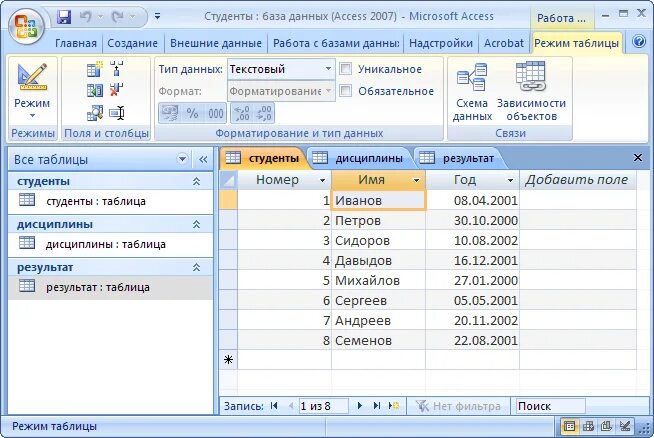The width and height of the screenshot is (654, 438).
Task: Open the Все таблицы pane dropdown arrow
Action: click(182, 159)
